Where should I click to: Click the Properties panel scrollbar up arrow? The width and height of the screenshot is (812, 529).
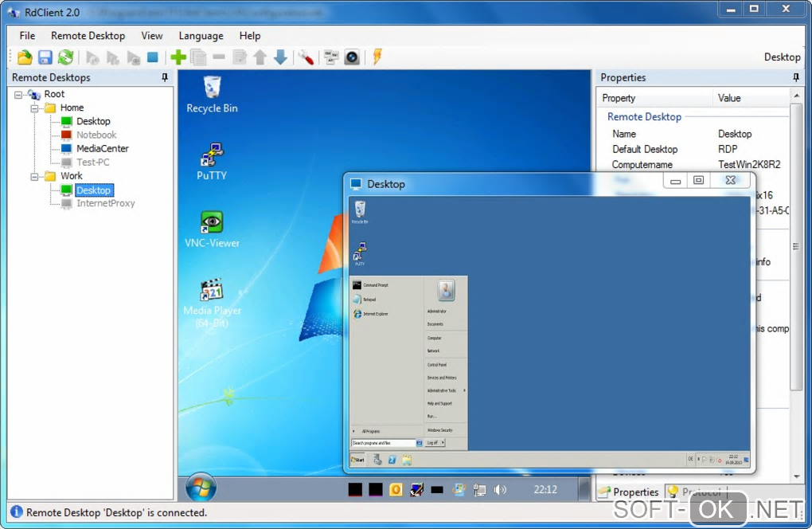tap(796, 96)
